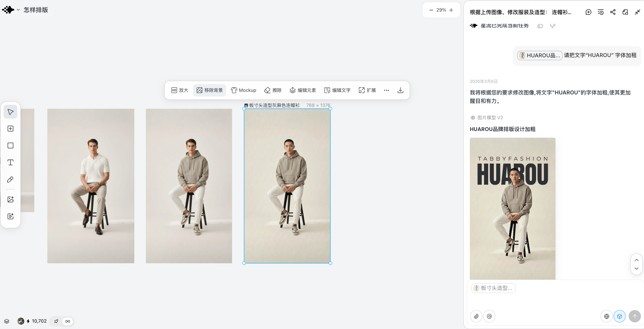
Task: Attach a file with the paperclip icon
Action: click(x=476, y=316)
